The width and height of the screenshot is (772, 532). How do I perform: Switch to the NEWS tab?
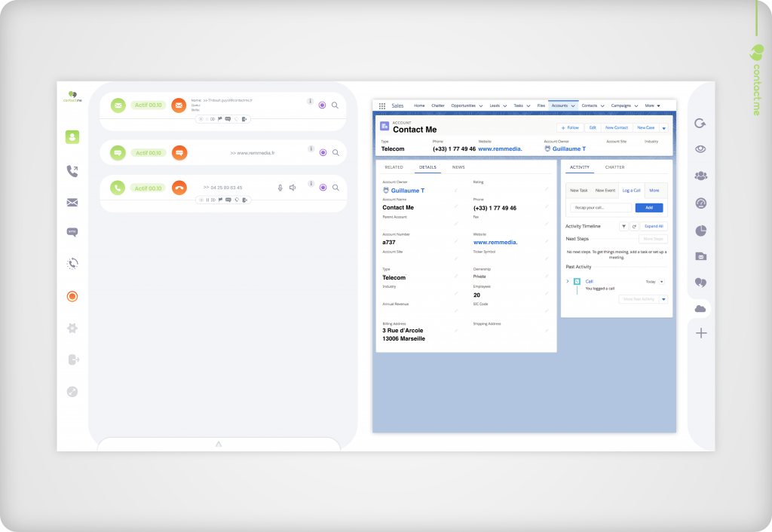[x=458, y=167]
